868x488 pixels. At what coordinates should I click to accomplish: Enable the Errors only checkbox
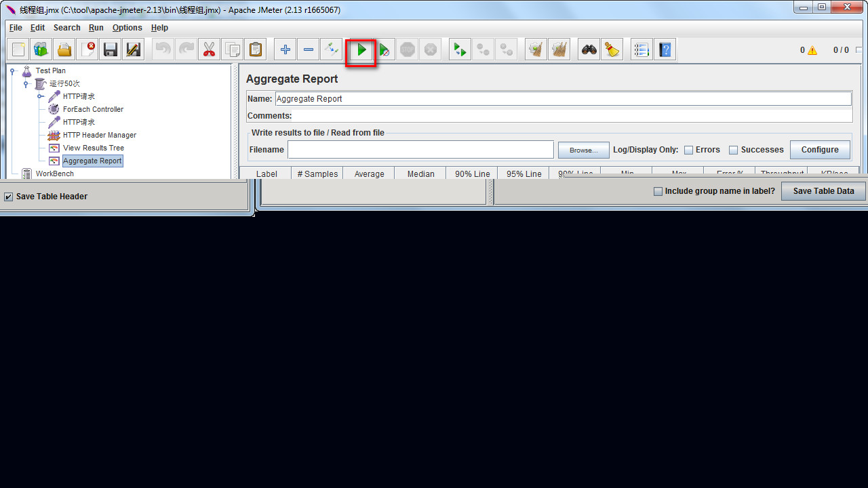[688, 150]
